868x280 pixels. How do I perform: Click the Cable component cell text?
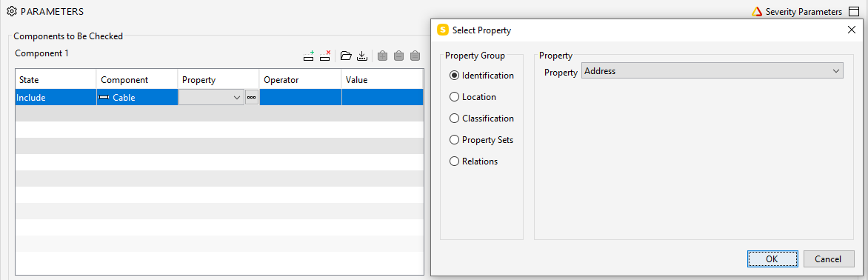pyautogui.click(x=124, y=97)
